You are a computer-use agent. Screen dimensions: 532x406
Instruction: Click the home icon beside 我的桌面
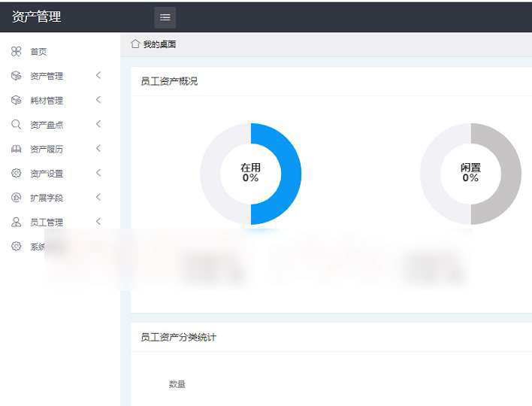[135, 44]
